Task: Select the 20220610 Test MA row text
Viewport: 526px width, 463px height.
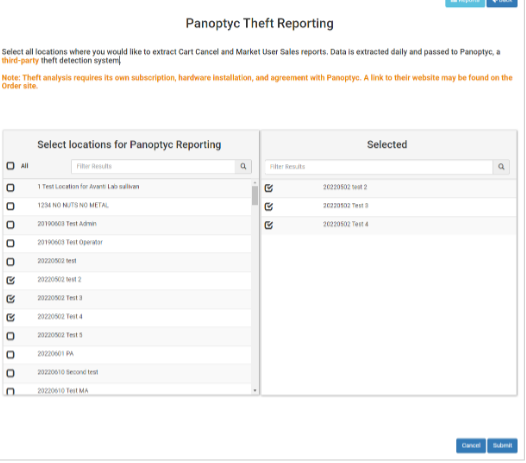Action: coord(63,391)
